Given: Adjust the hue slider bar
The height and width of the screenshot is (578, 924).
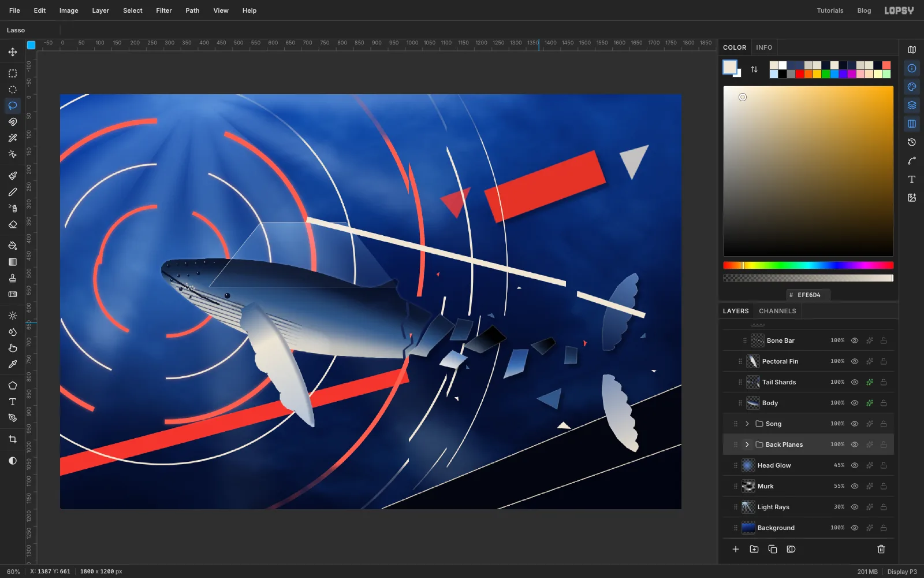Looking at the screenshot, I should [x=808, y=265].
